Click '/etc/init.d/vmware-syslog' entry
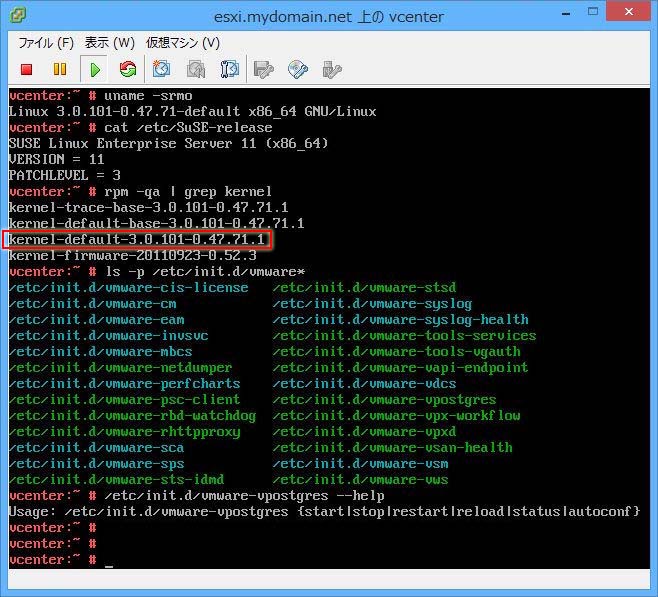658x597 pixels. pos(373,304)
